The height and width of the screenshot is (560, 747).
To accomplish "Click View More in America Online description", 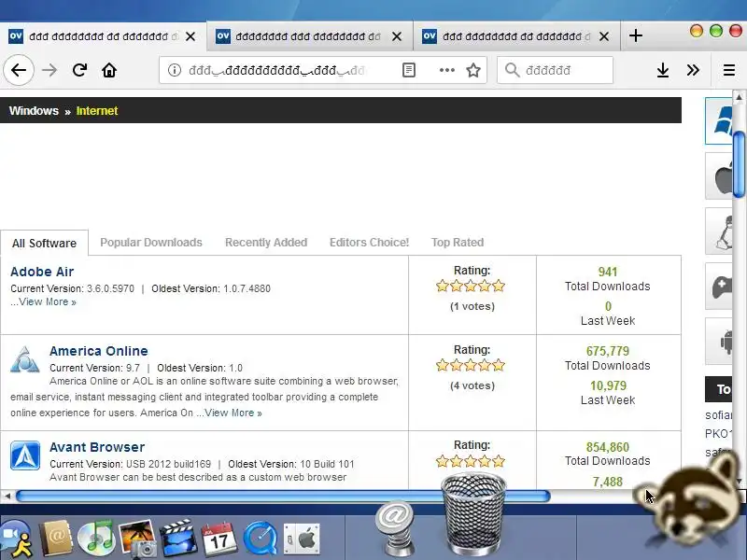I will click(x=233, y=413).
